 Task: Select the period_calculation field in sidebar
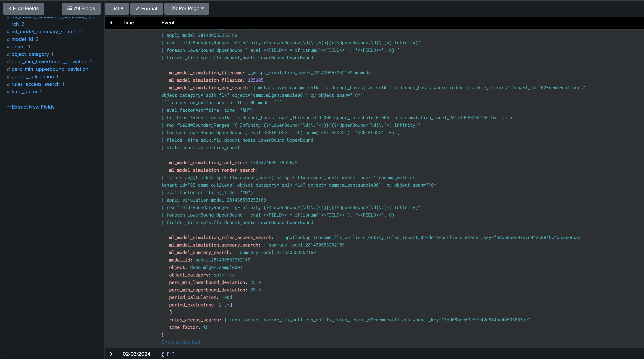pos(33,77)
